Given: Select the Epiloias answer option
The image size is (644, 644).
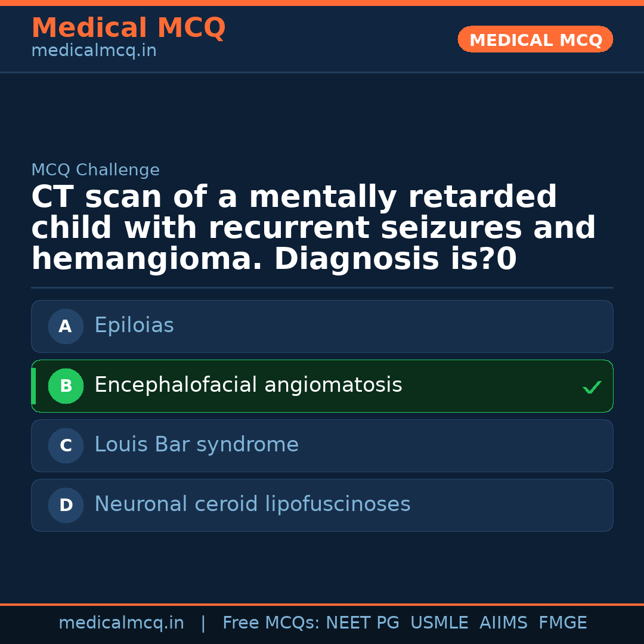Looking at the screenshot, I should point(322,326).
